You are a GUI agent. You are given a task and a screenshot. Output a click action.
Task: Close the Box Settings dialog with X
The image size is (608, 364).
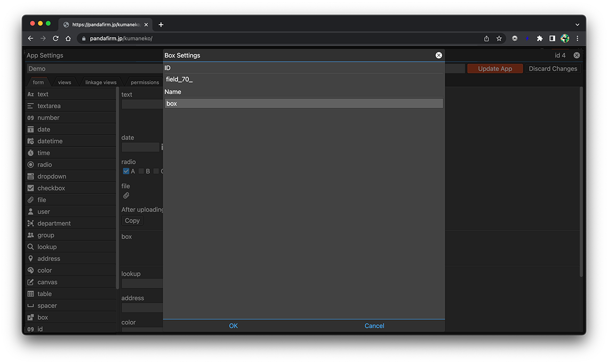438,55
